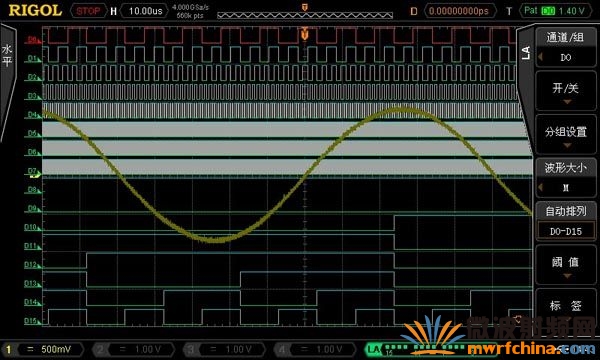This screenshot has height=360, width=600.
Task: Click the waveform memory position bar
Action: (x=305, y=15)
